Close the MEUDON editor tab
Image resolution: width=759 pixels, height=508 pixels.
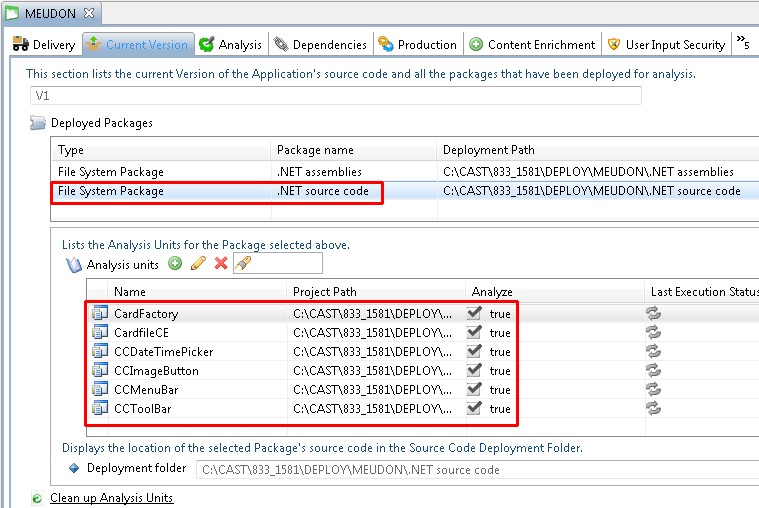[87, 13]
